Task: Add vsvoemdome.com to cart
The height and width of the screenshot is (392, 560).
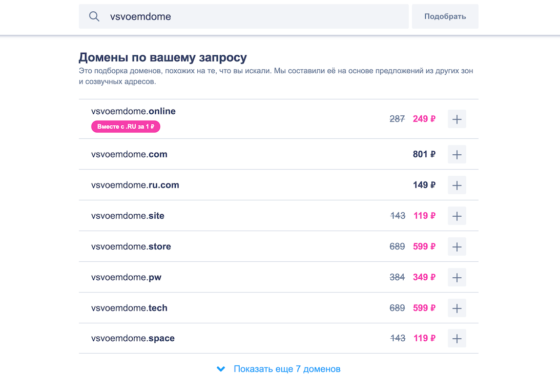Action: (457, 154)
